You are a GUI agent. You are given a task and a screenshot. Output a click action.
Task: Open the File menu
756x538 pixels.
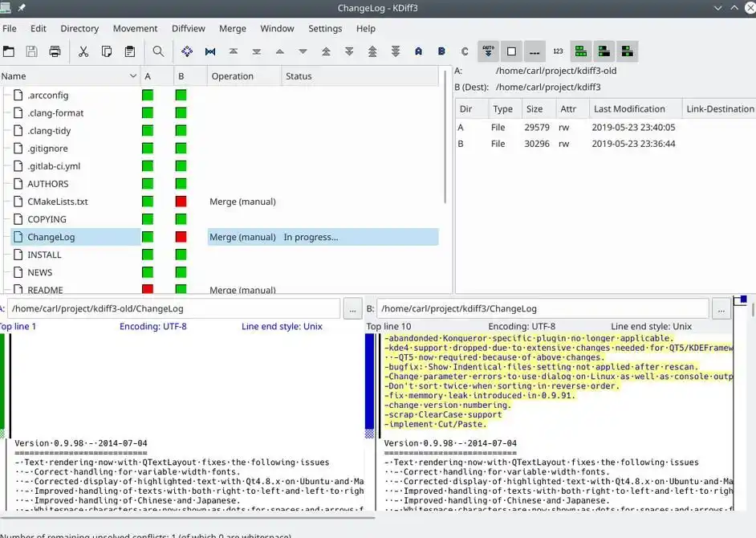click(9, 28)
